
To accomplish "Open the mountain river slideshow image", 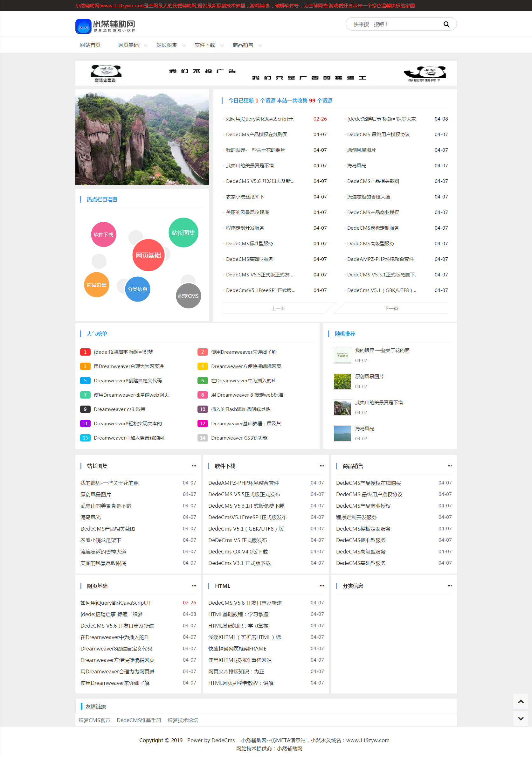I will (x=142, y=137).
